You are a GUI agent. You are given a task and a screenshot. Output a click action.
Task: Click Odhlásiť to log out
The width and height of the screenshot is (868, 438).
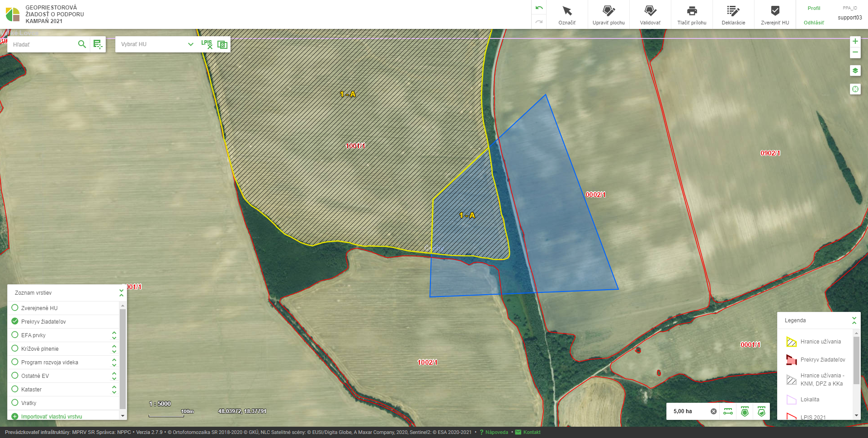tap(814, 23)
